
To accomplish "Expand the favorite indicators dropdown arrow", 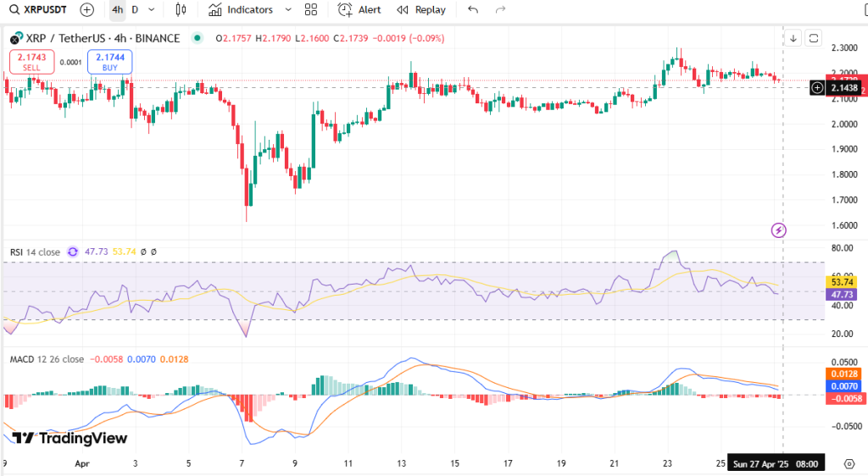I will [288, 10].
